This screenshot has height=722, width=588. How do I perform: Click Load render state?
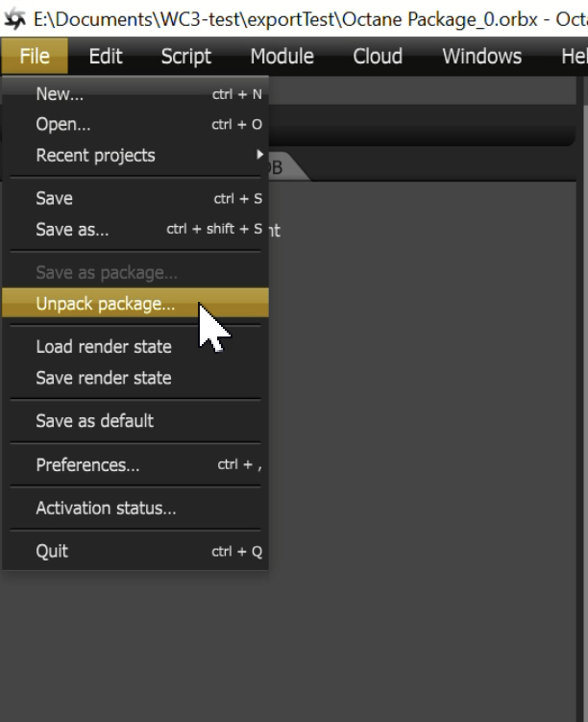(104, 346)
